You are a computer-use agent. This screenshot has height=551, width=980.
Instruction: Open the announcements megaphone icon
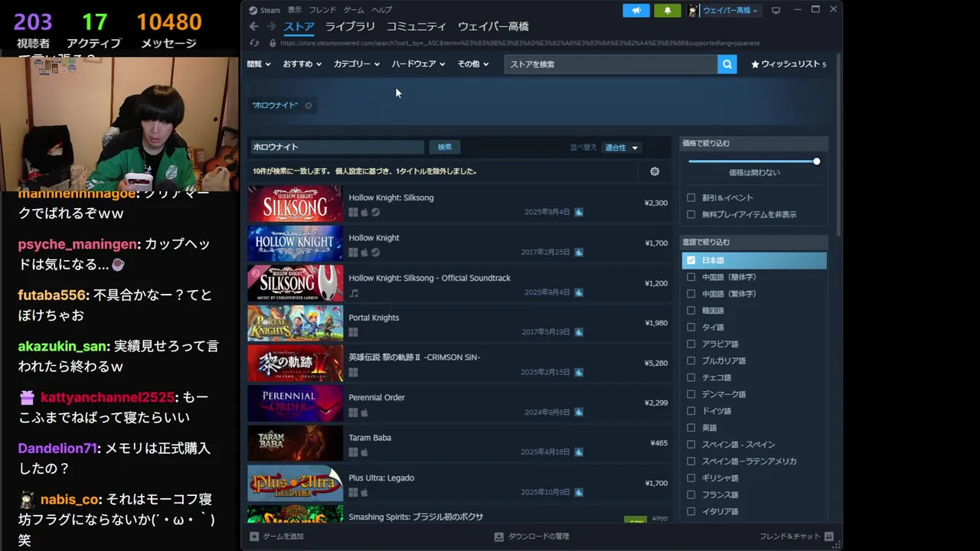click(636, 10)
